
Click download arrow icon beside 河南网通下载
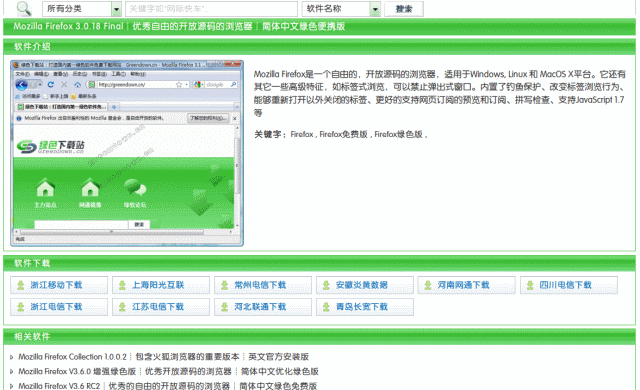428,285
